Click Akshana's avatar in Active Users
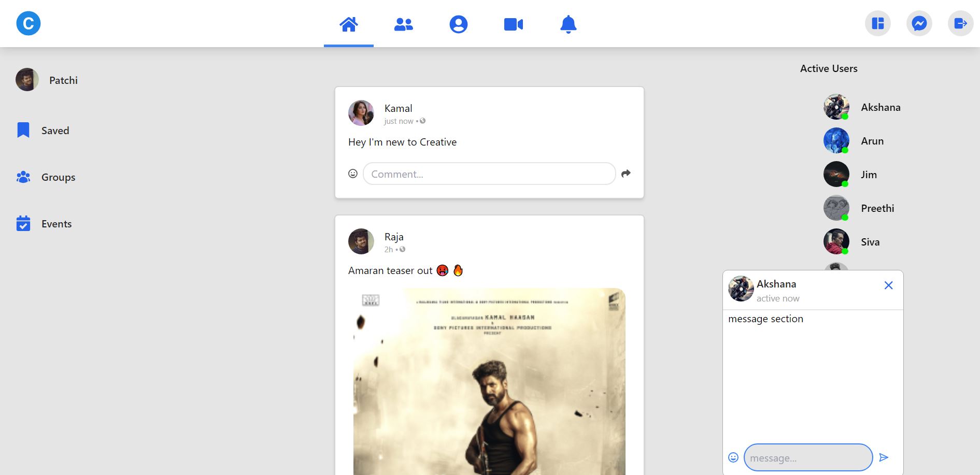Screen dimensions: 980x475 click(x=836, y=107)
